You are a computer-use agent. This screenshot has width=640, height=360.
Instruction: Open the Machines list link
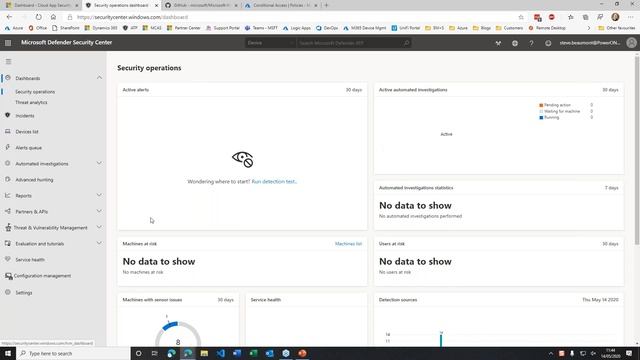pos(348,244)
